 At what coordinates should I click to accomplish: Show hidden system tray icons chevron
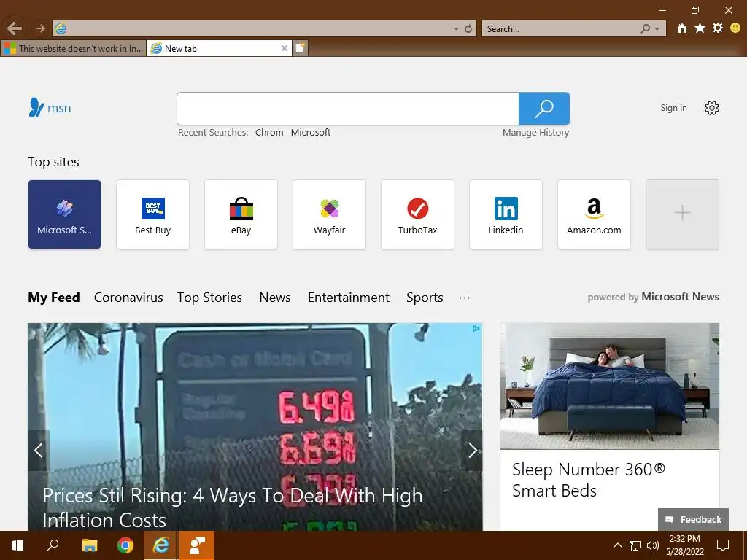click(617, 545)
